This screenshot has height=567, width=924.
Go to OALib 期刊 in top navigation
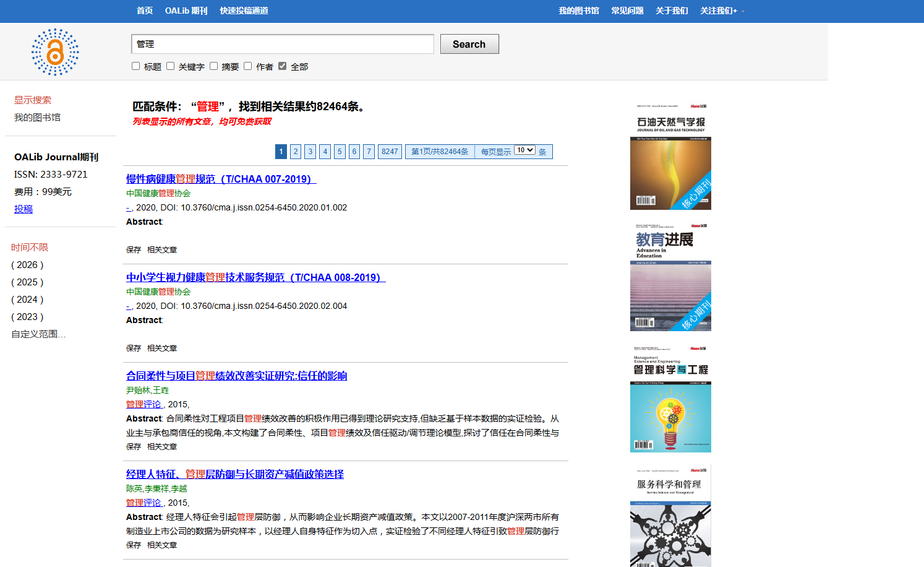coord(186,11)
